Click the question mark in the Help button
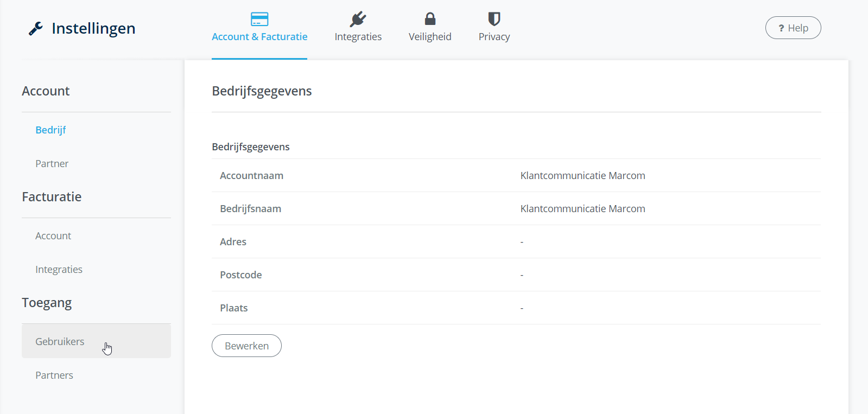Viewport: 868px width, 414px height. point(781,28)
